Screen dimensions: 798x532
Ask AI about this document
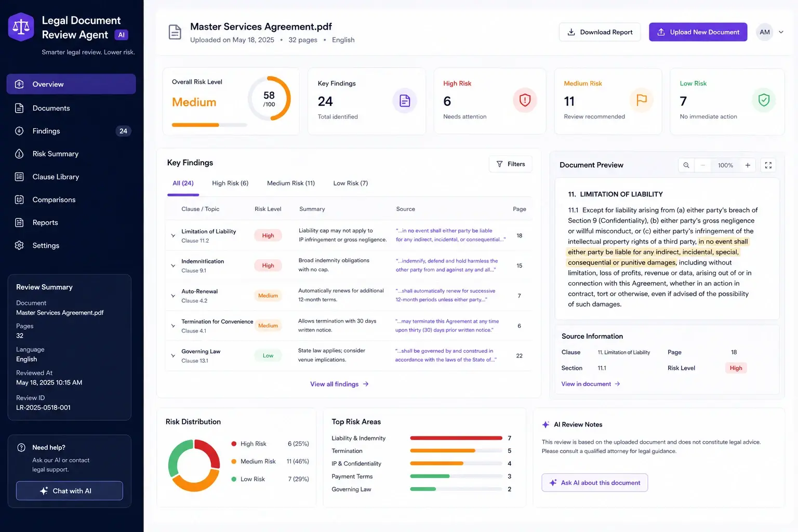pyautogui.click(x=595, y=483)
